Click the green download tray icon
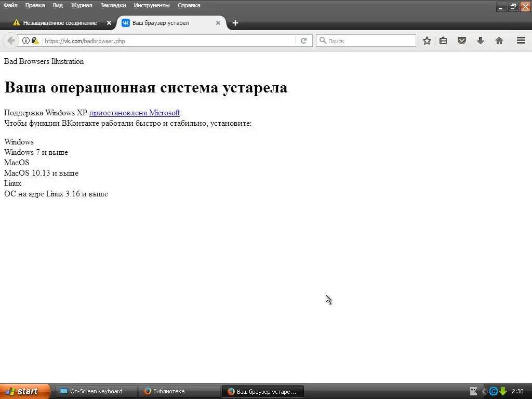532x399 pixels. (503, 391)
